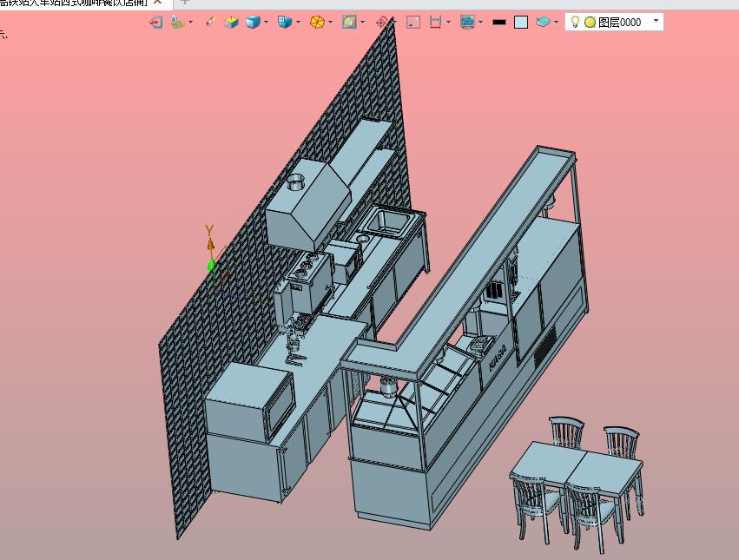The height and width of the screenshot is (560, 739).
Task: Select the dining table with chairs
Action: [577, 484]
